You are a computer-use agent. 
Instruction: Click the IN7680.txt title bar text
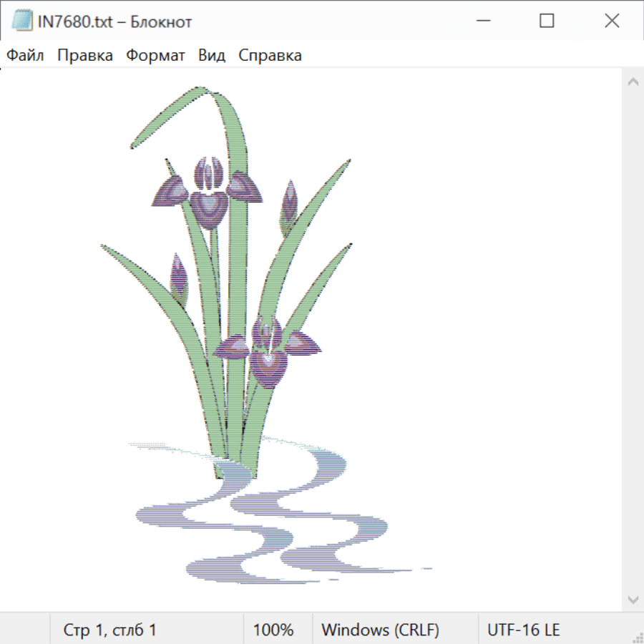(x=114, y=22)
